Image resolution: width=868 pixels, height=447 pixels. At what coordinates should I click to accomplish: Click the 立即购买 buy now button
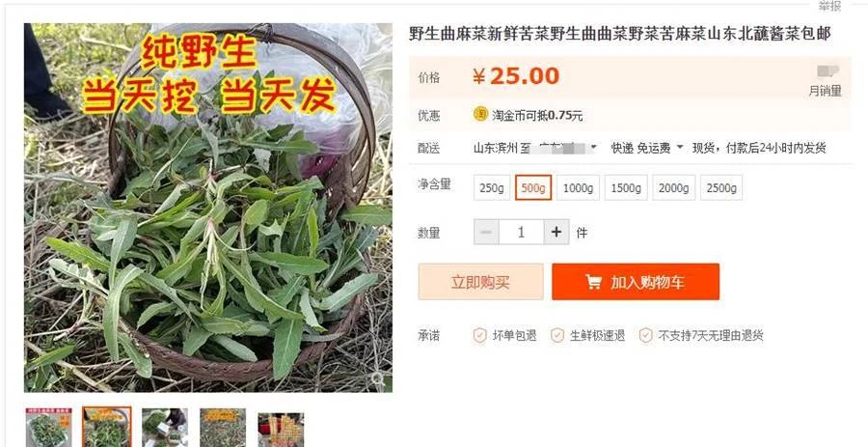coord(480,282)
